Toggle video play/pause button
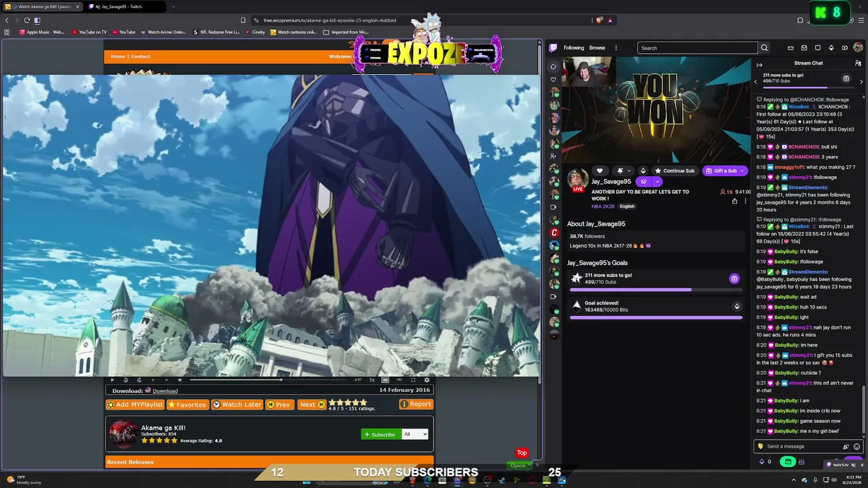868x488 pixels. click(113, 380)
